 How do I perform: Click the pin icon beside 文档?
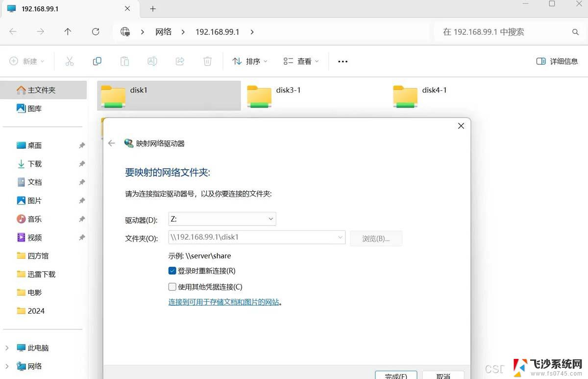click(82, 182)
